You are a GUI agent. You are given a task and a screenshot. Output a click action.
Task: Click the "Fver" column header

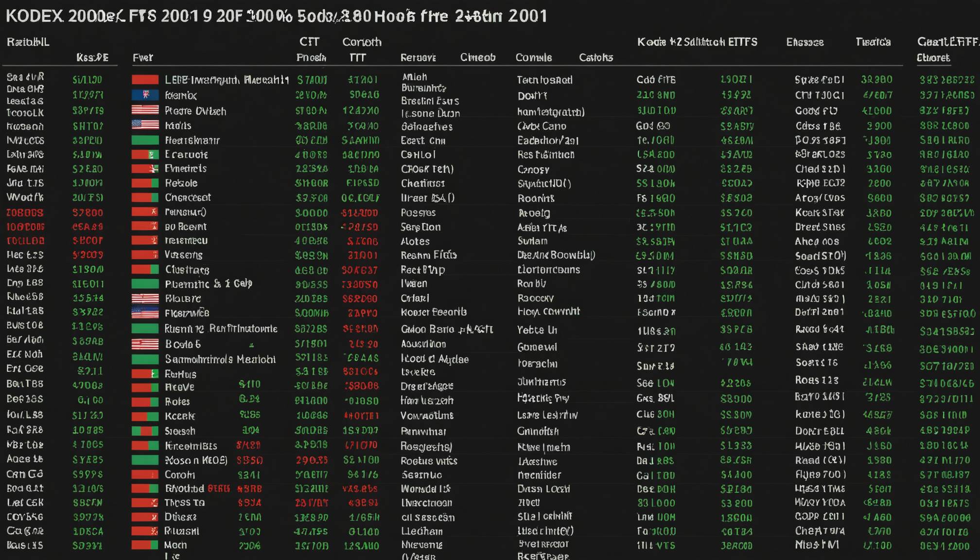click(x=143, y=58)
